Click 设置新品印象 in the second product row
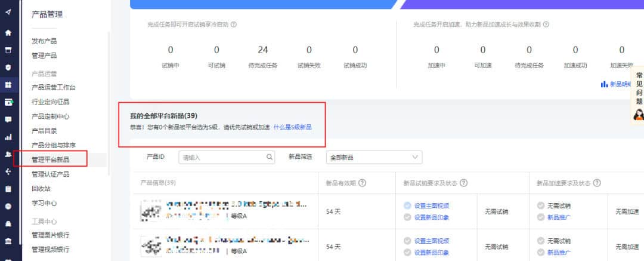The image size is (644, 261). pos(432,253)
